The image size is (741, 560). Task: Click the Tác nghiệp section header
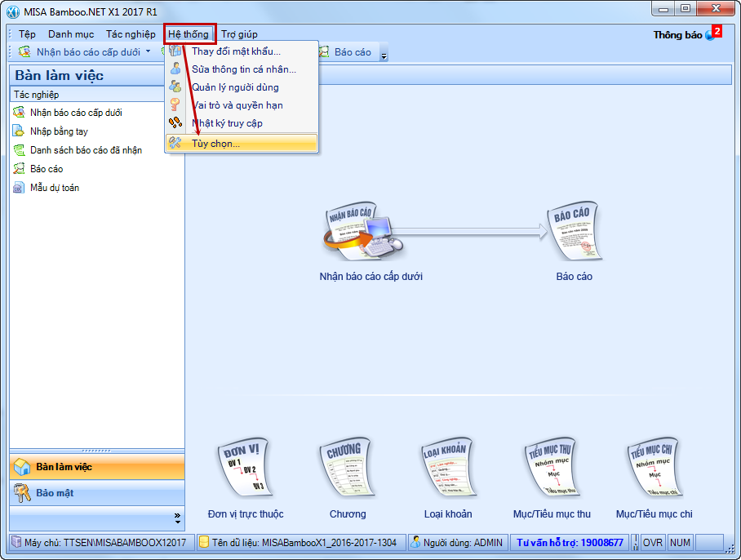pos(87,95)
